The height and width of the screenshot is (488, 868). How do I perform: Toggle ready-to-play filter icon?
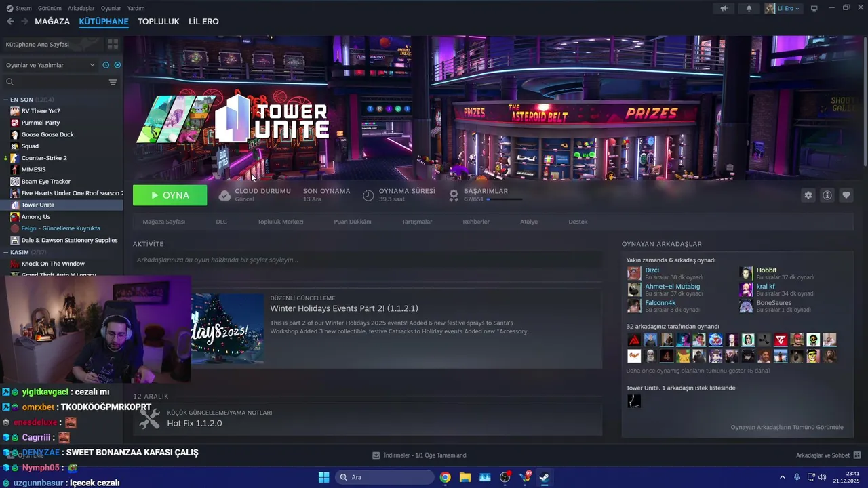click(x=117, y=65)
